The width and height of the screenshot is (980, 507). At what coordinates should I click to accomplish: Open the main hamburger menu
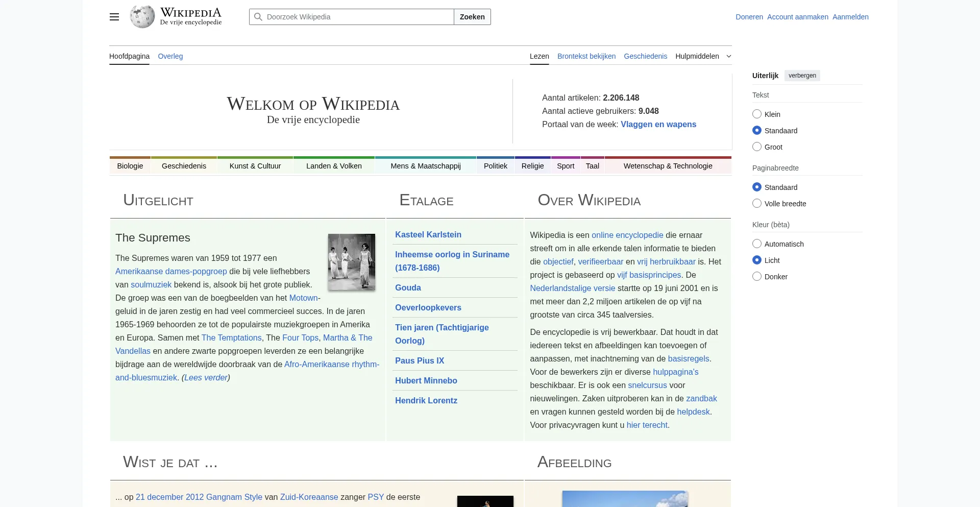[114, 17]
